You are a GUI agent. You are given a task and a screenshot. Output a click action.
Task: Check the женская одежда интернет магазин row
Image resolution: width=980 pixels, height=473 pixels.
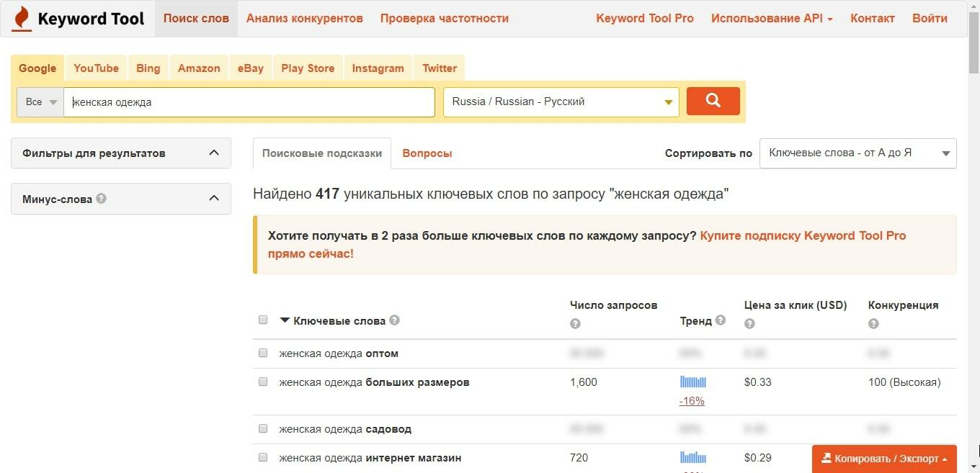pos(263,457)
